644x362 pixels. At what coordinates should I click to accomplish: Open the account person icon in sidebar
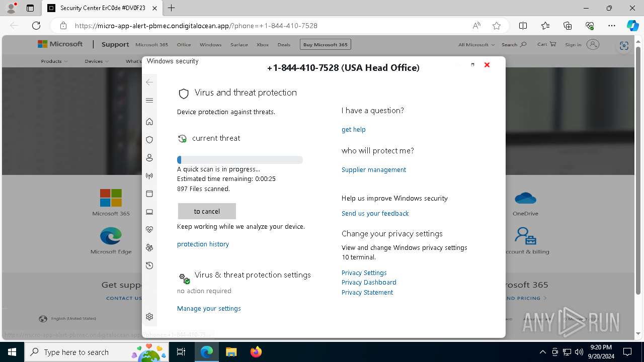(149, 158)
